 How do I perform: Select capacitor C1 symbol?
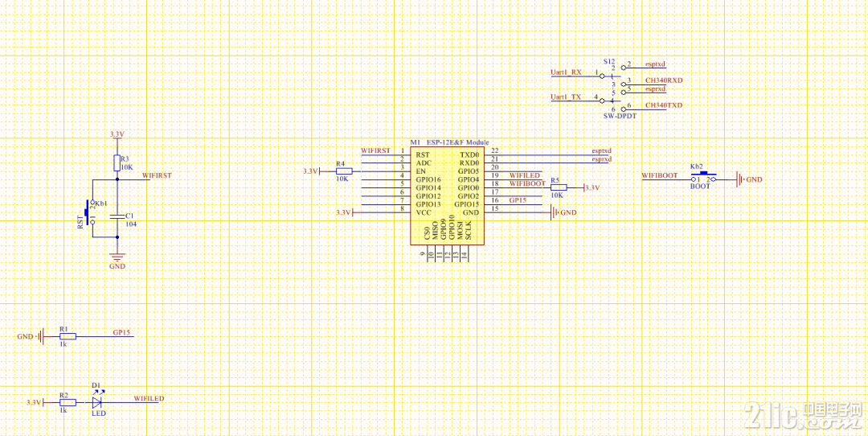point(117,216)
